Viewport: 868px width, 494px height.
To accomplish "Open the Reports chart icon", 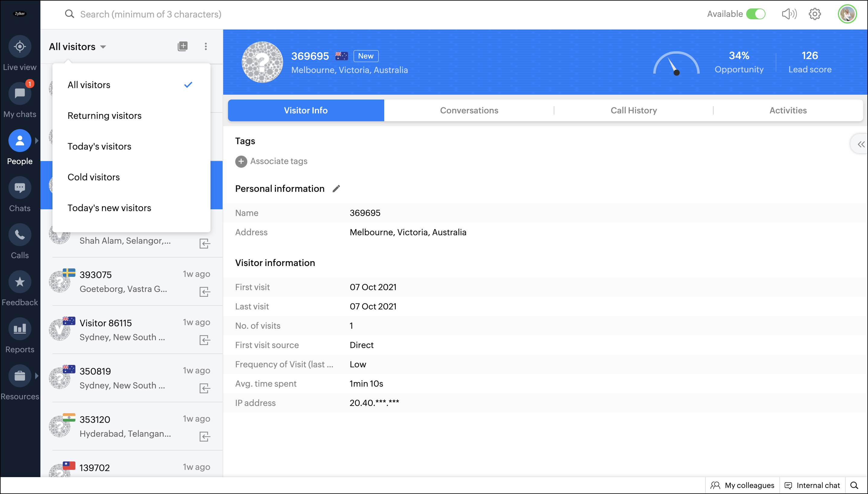I will pyautogui.click(x=20, y=329).
